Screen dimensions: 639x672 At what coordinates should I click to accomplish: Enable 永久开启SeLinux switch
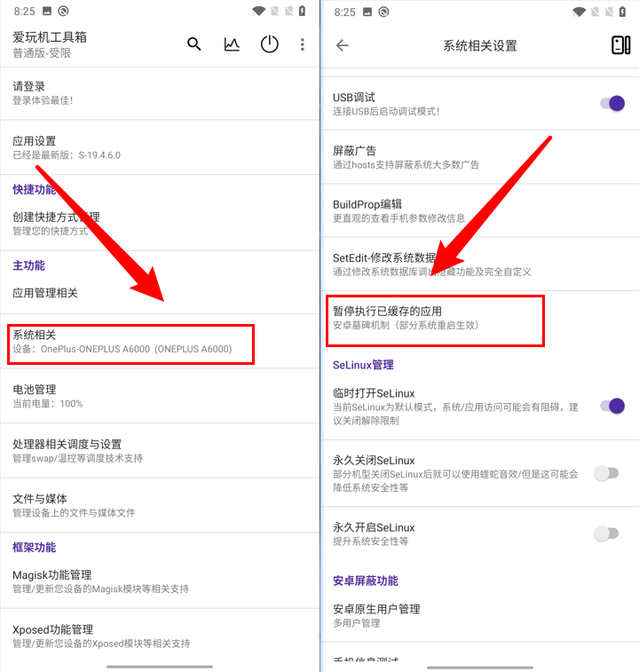(x=606, y=534)
